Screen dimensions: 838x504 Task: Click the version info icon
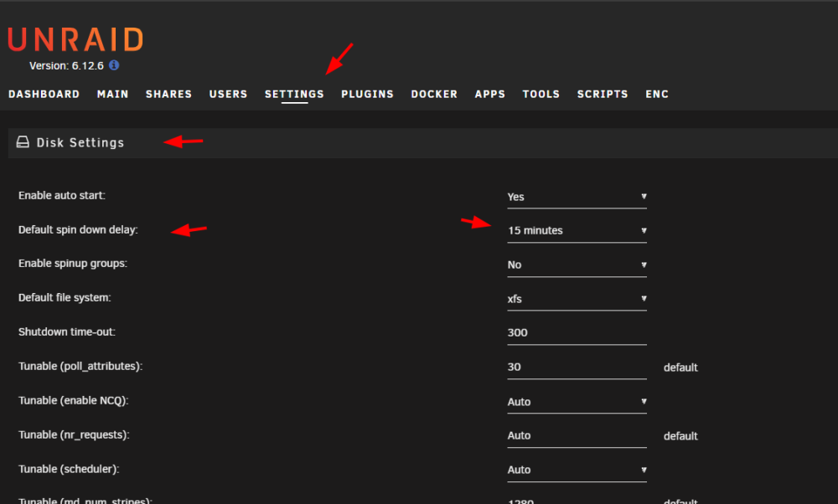point(114,65)
